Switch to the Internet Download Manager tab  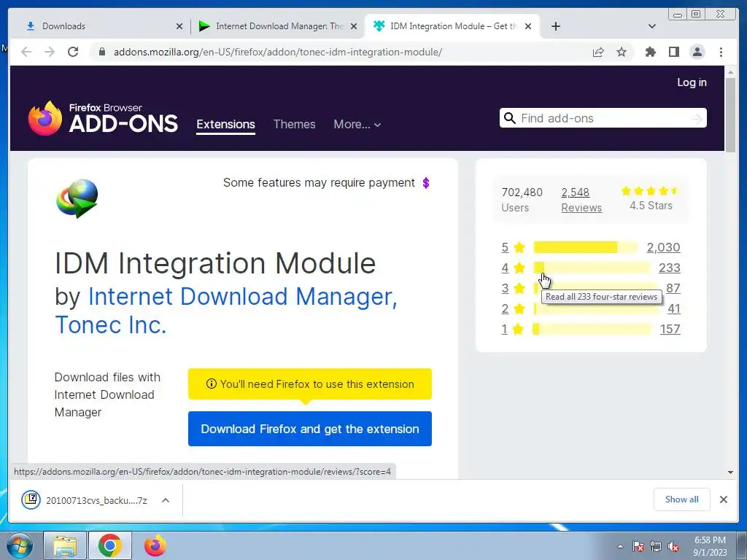point(278,26)
